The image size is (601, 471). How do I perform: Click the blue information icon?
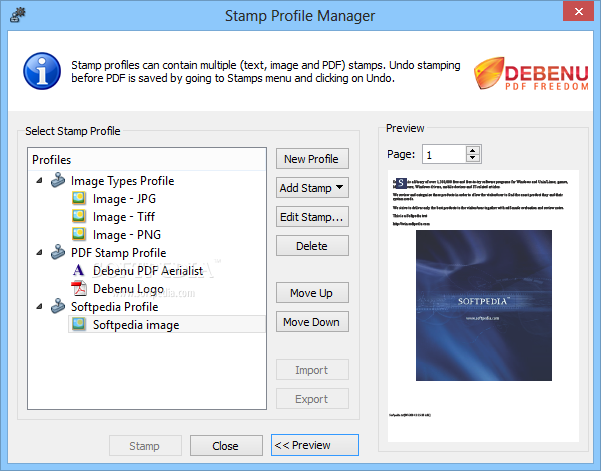pos(42,71)
